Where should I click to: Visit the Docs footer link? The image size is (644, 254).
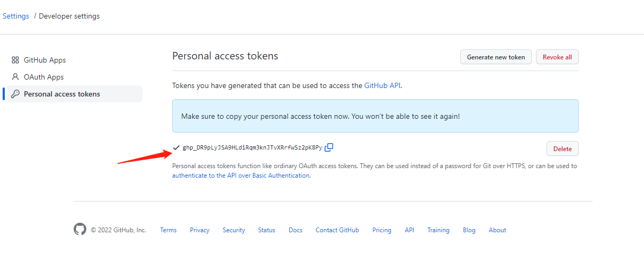(x=296, y=230)
